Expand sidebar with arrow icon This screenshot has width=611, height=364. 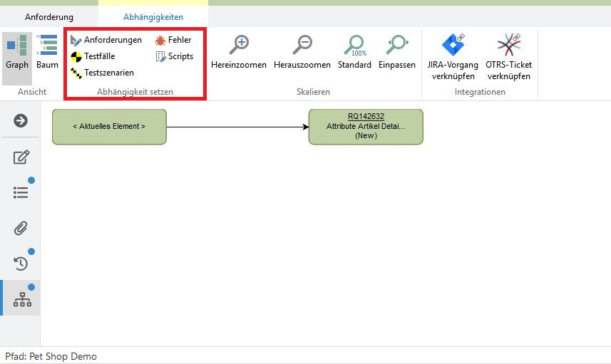[x=21, y=120]
